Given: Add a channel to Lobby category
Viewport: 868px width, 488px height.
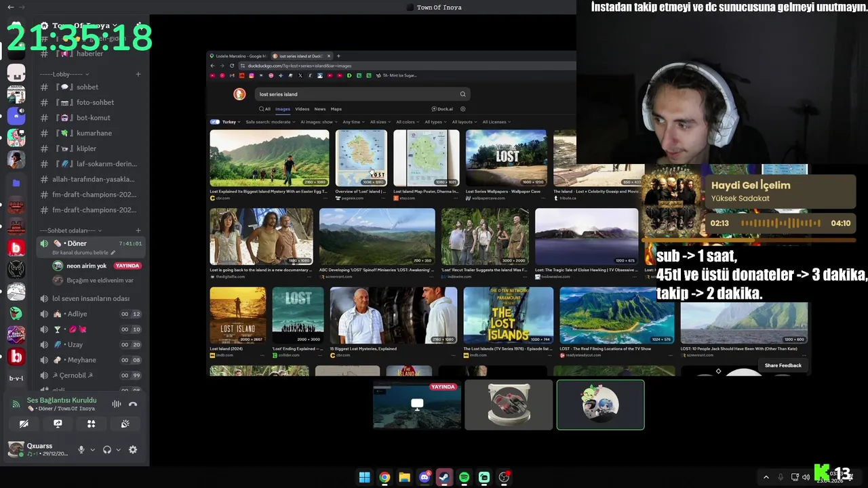Looking at the screenshot, I should click(138, 74).
